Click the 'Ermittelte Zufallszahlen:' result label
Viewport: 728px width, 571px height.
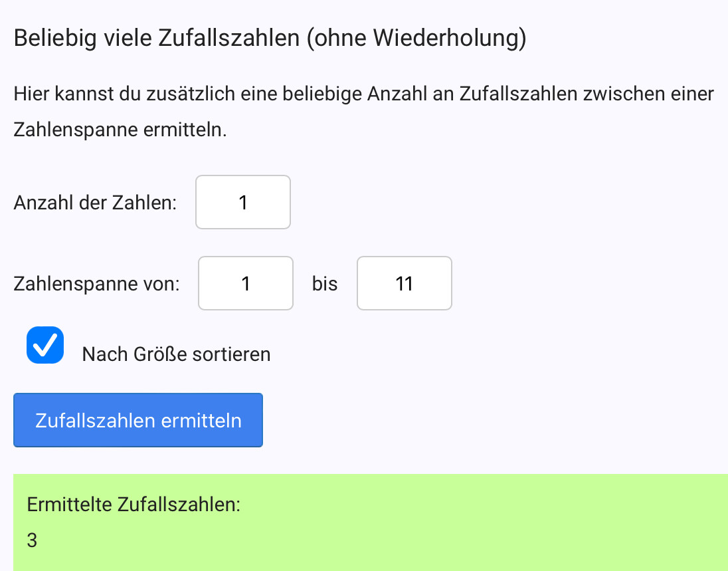point(133,504)
